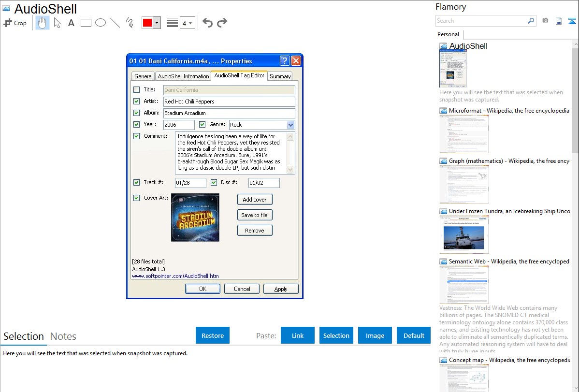Enable the Title checkbox
Image resolution: width=579 pixels, height=392 pixels.
pos(137,89)
